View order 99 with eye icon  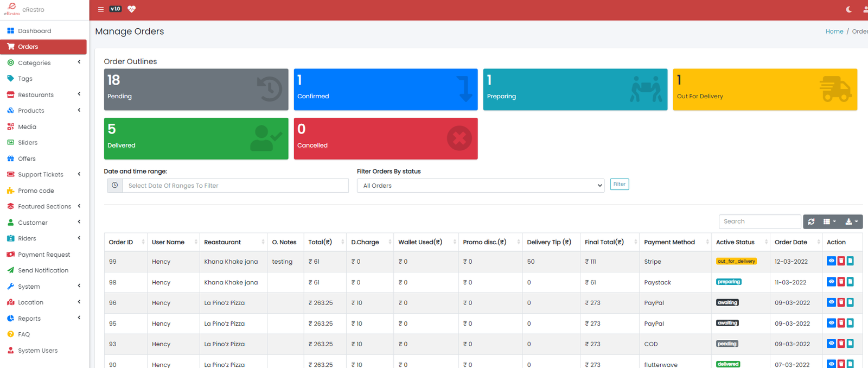pyautogui.click(x=831, y=261)
